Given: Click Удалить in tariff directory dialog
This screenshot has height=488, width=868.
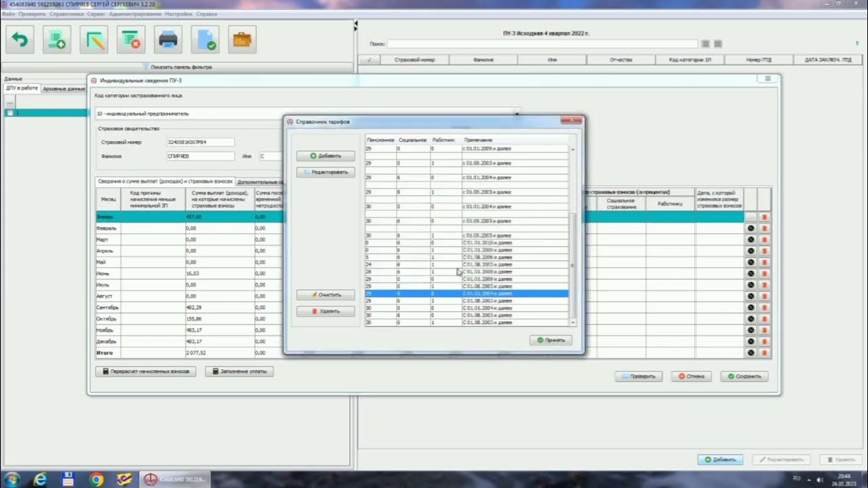Looking at the screenshot, I should 325,311.
